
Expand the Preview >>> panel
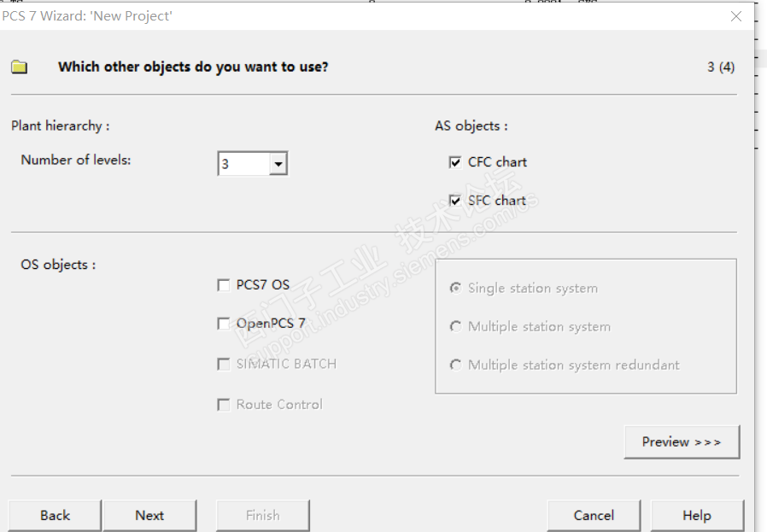click(682, 441)
